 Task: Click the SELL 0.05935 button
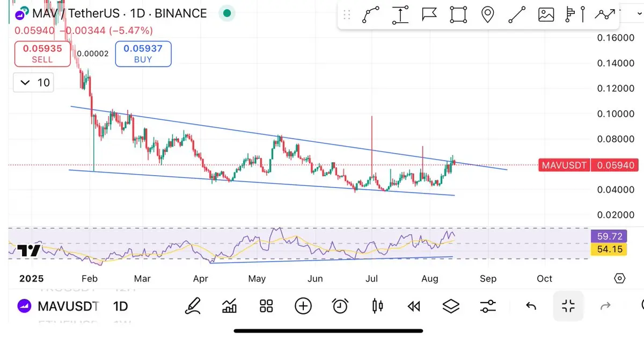42,54
